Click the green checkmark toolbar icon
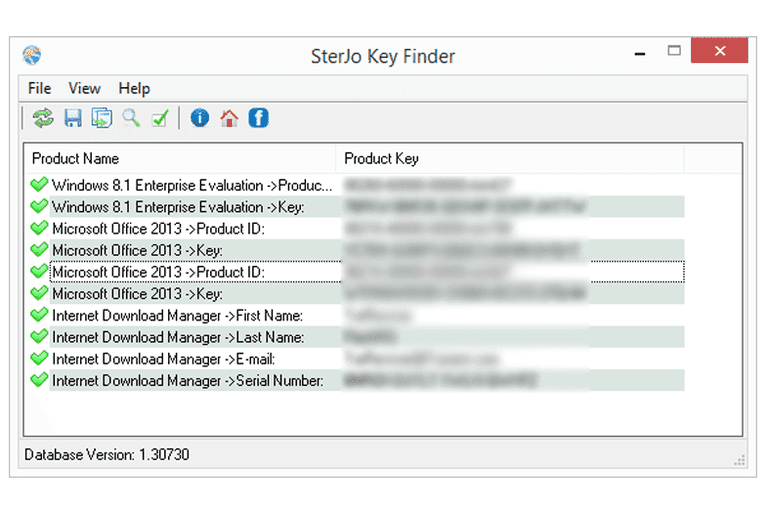 pos(160,118)
